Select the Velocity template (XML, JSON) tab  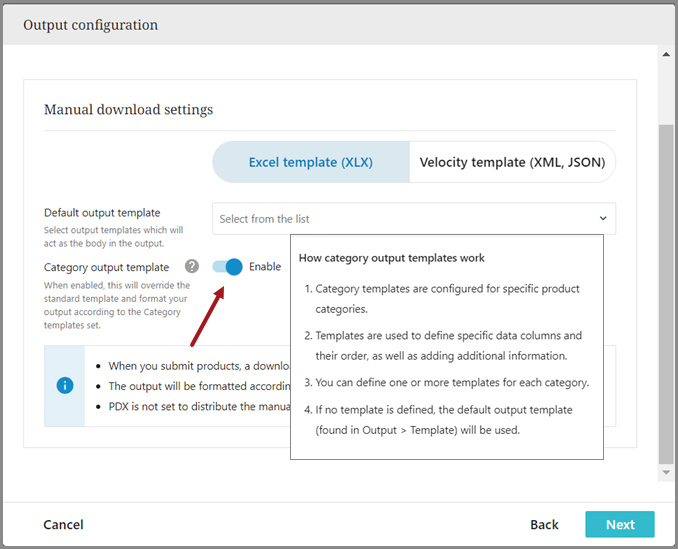[512, 162]
